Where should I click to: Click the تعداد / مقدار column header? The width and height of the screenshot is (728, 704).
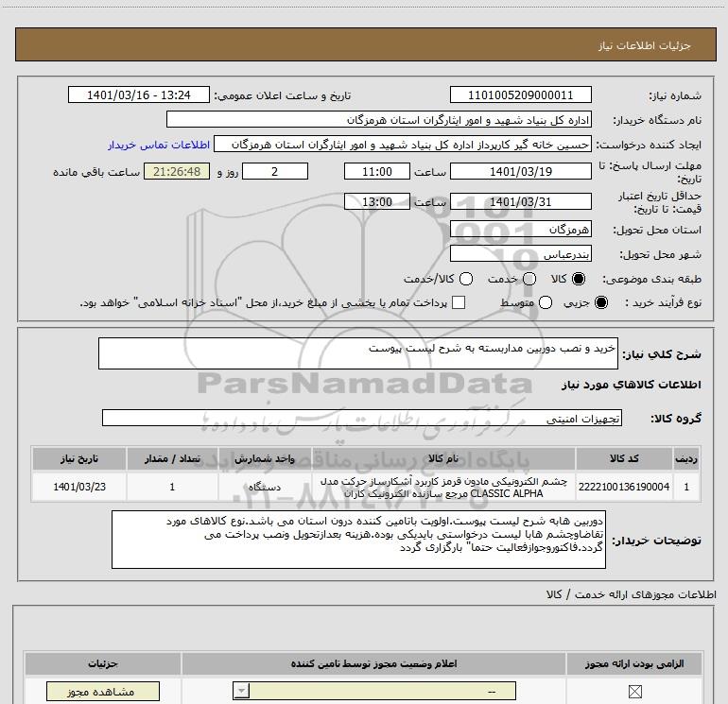tap(172, 458)
